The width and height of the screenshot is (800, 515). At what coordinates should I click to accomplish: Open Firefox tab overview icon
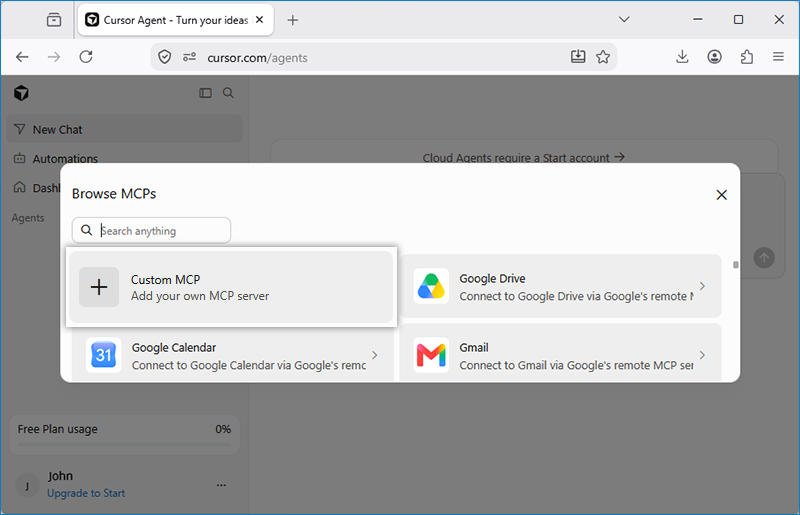click(54, 20)
